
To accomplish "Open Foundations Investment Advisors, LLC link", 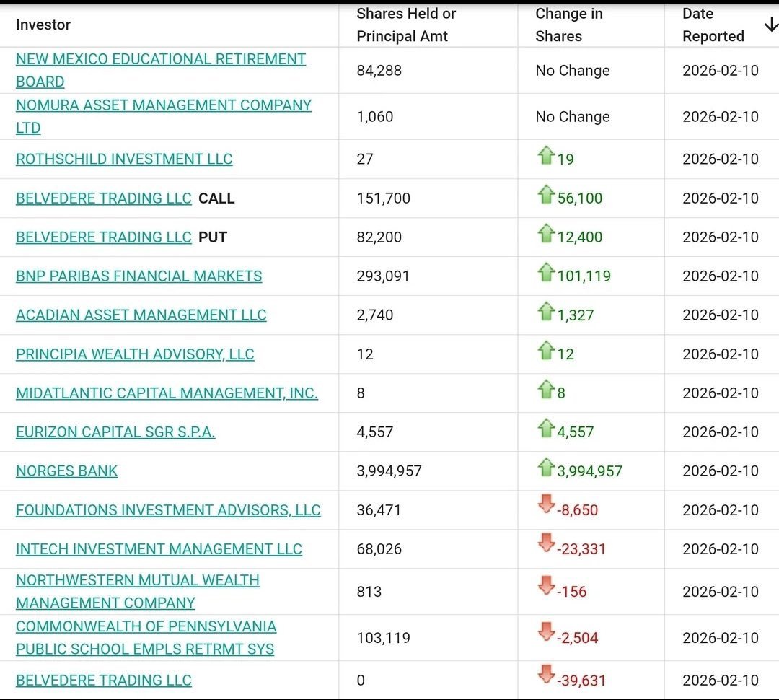I will 168,510.
